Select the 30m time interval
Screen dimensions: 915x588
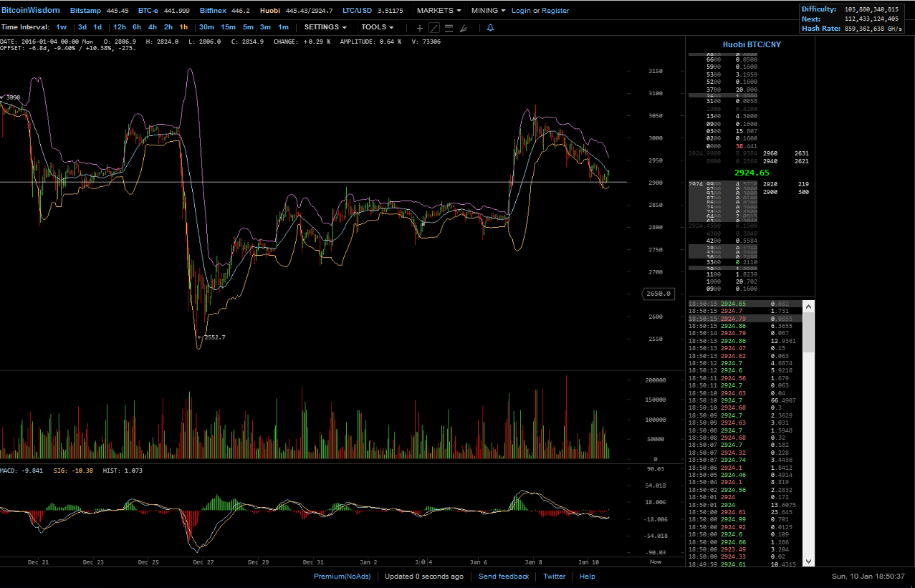pos(206,27)
